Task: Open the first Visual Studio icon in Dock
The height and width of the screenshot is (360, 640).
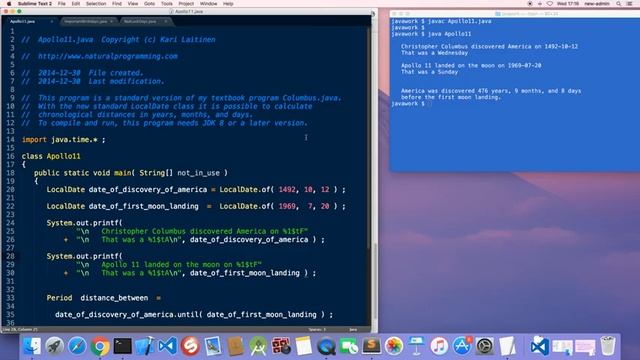Action: point(168,346)
